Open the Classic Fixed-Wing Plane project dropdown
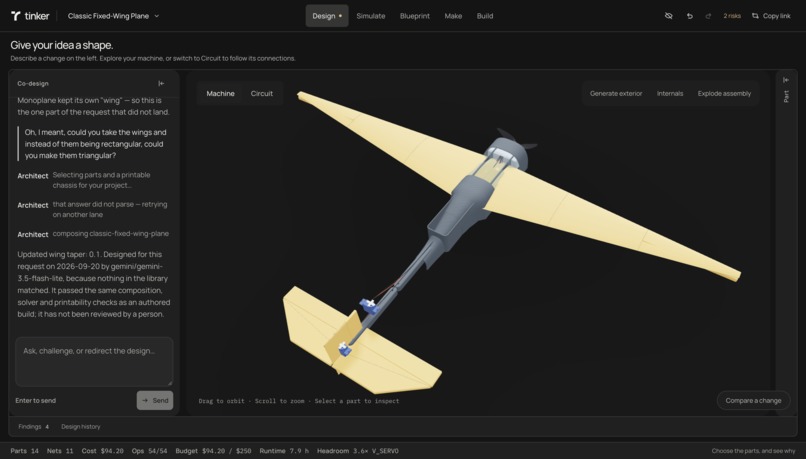 (x=113, y=16)
